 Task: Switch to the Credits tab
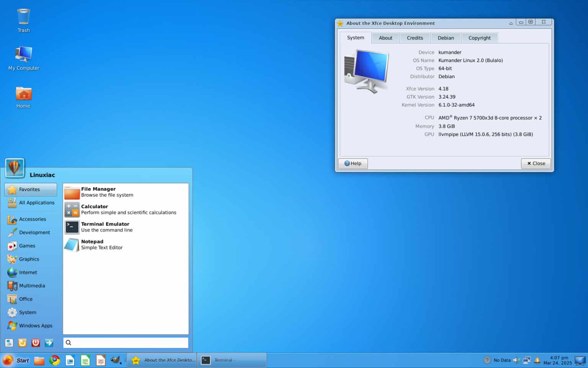(x=415, y=38)
